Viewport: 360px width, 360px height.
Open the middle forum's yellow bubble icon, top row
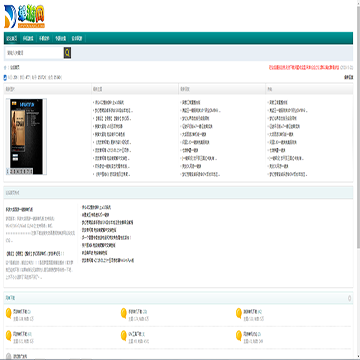[124, 313]
